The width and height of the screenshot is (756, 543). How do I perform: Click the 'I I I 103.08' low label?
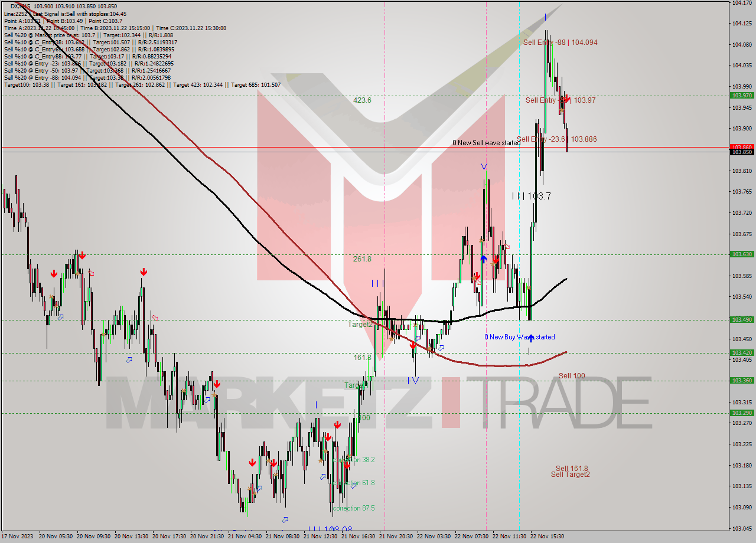point(331,530)
